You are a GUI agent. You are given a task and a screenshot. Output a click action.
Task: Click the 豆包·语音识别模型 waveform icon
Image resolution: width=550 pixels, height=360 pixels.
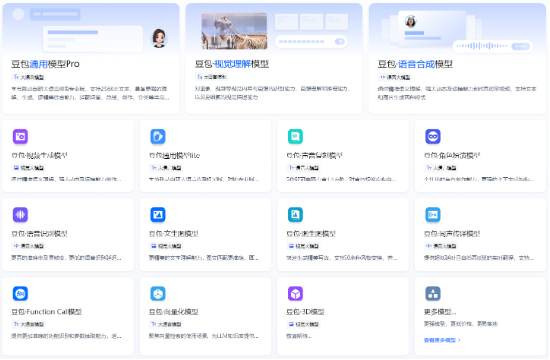[x=20, y=215]
